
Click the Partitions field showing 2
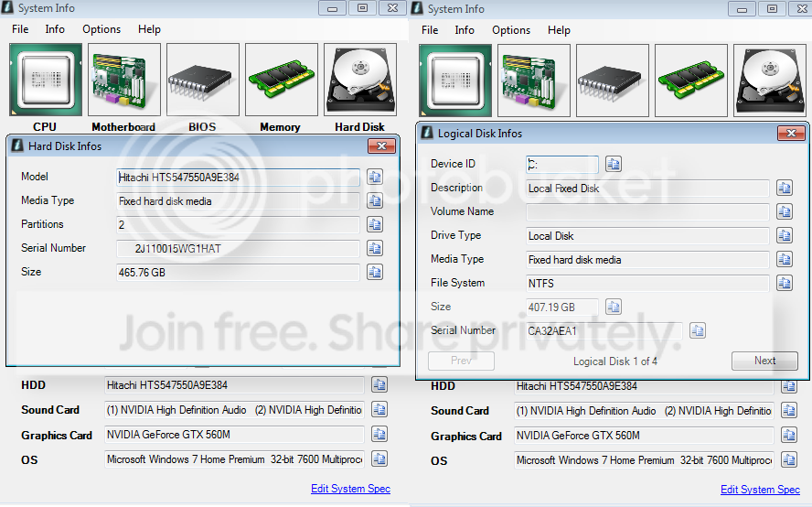click(x=239, y=225)
